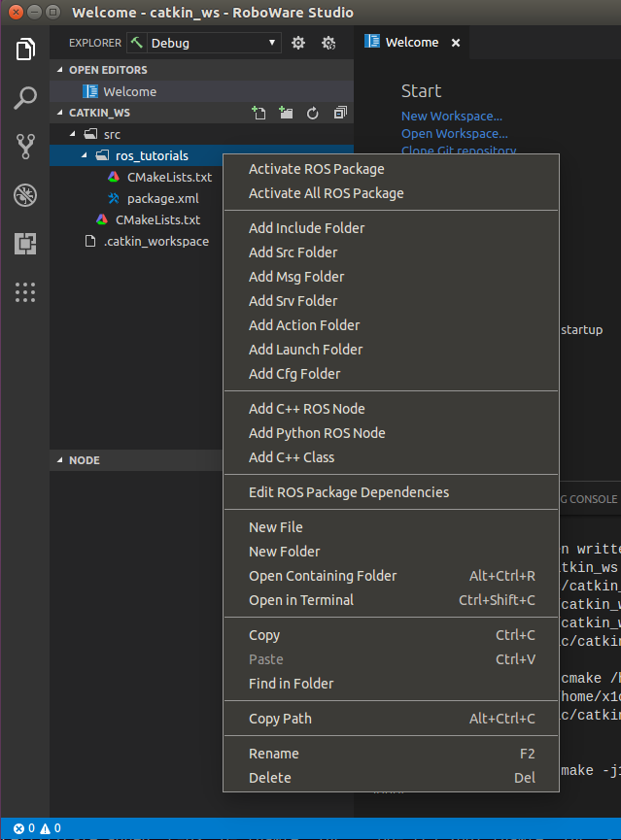Open the Debug view bug icon

point(25,195)
